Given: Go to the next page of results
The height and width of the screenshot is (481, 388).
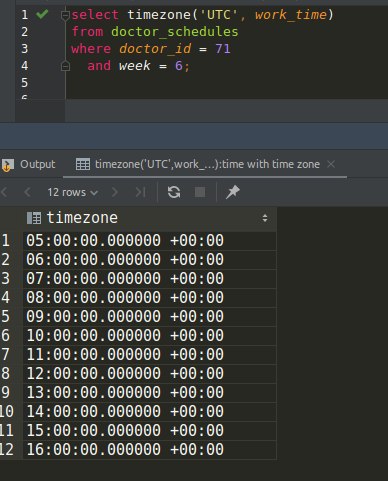Looking at the screenshot, I should click(115, 192).
